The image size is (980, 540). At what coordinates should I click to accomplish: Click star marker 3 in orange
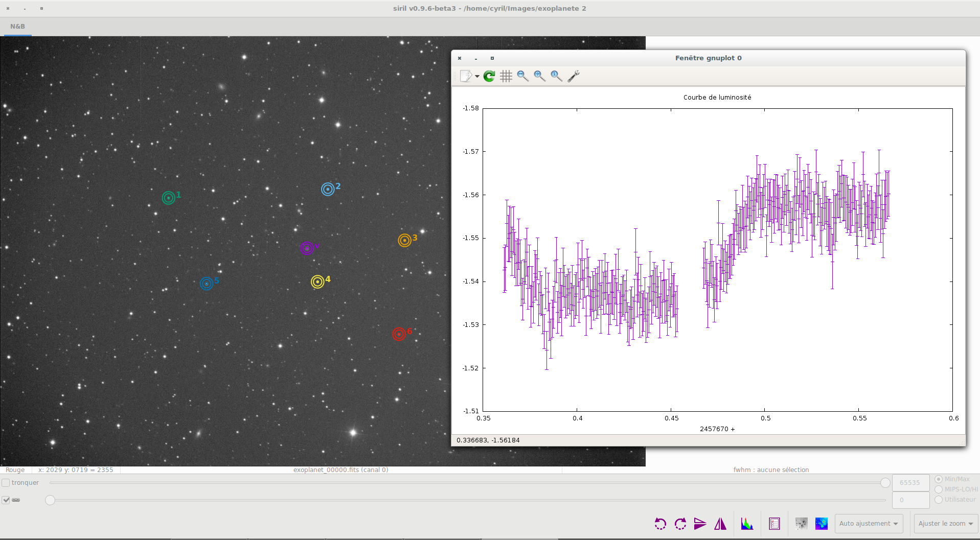(x=404, y=240)
